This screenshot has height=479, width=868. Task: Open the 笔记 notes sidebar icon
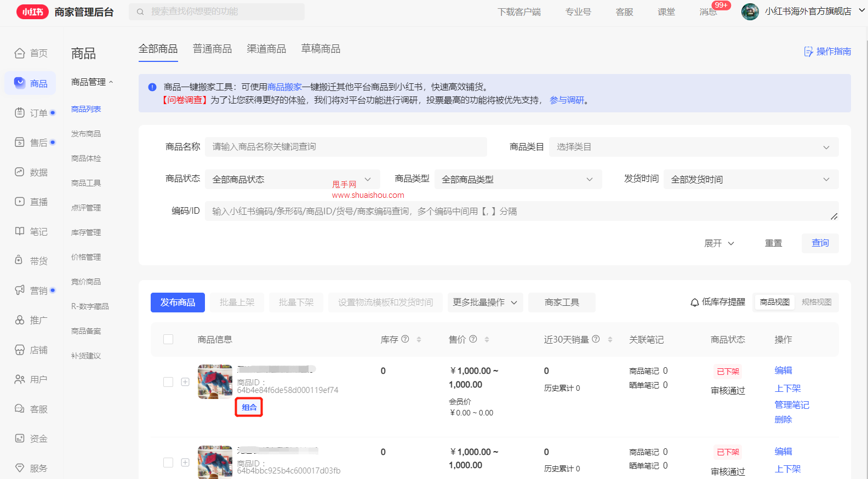(20, 231)
